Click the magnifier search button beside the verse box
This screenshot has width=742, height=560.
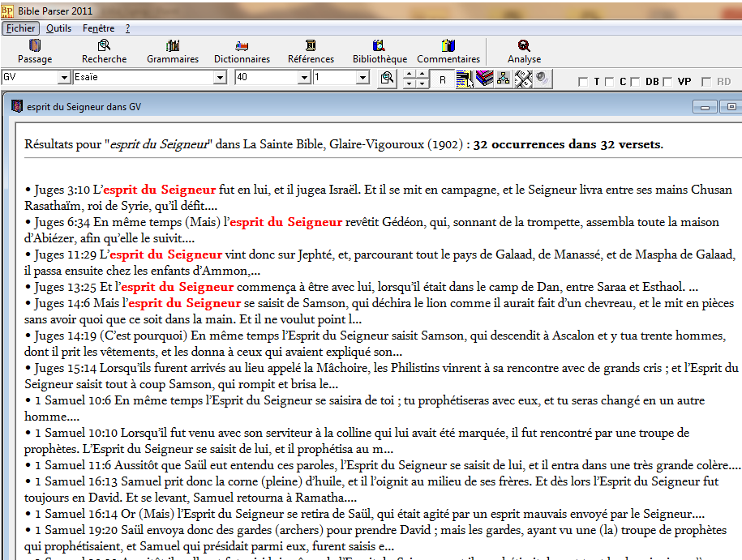[387, 78]
